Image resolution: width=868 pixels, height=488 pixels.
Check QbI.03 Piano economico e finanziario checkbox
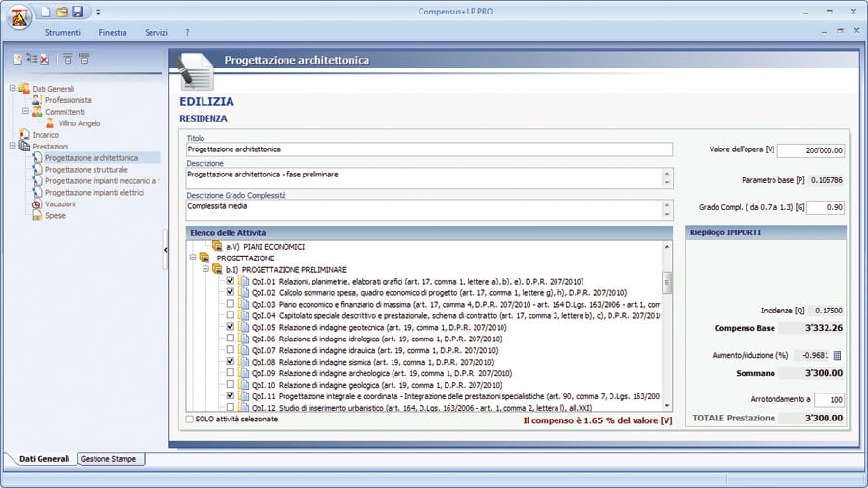231,304
